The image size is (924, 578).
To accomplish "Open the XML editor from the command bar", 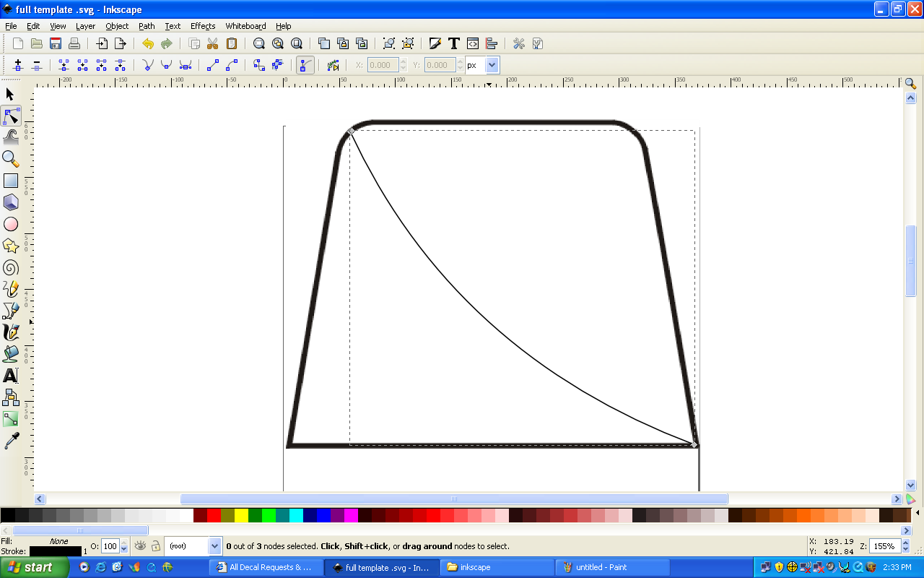I will pos(472,43).
